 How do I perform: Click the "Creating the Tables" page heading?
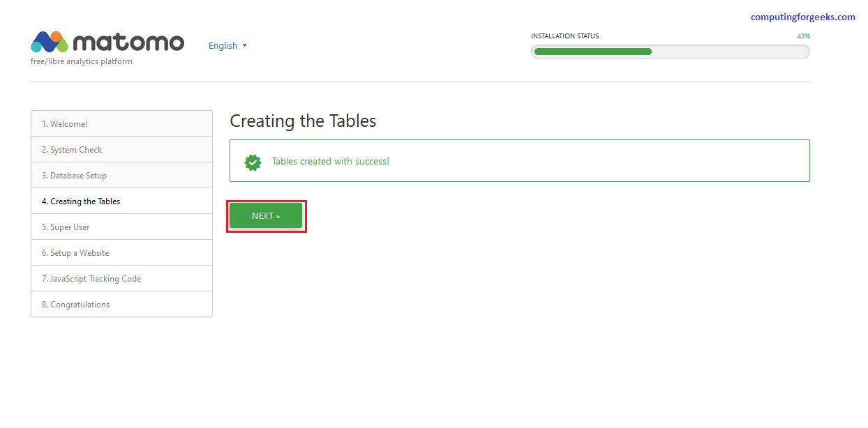303,121
